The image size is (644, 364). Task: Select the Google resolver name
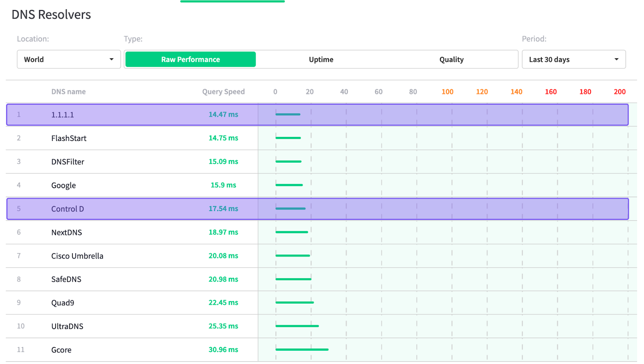click(64, 185)
